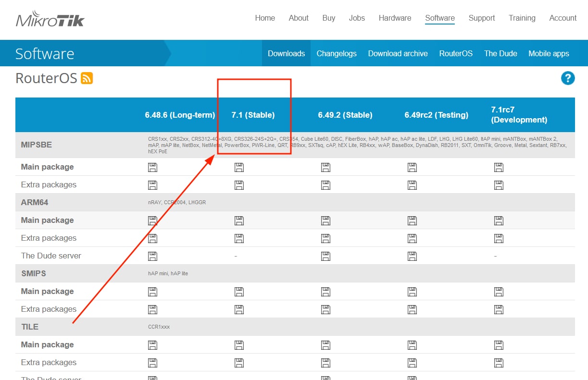588x380 pixels.
Task: Download ARM64 Extra packages 7.1 Stable
Action: point(239,238)
